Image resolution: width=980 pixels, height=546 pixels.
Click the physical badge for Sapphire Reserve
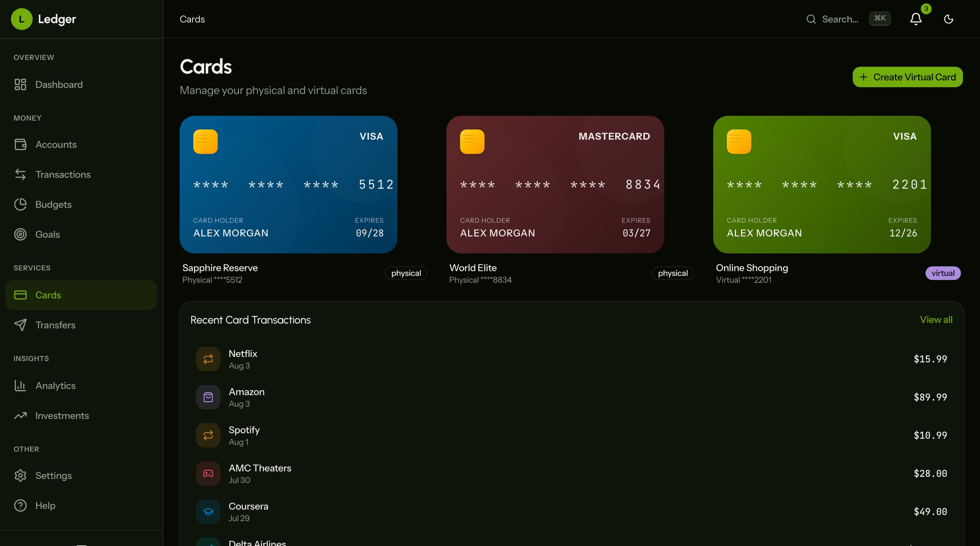tap(406, 273)
